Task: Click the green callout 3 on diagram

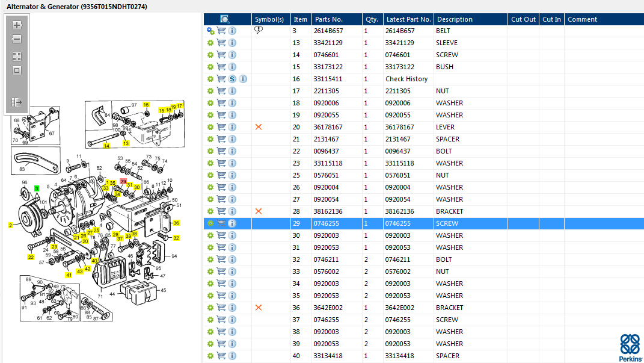Action: pos(37,188)
